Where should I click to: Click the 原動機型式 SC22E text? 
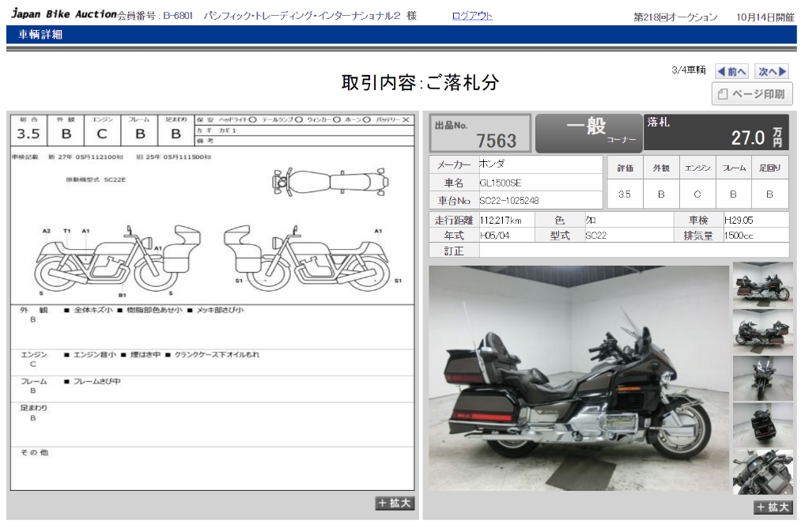[96, 179]
